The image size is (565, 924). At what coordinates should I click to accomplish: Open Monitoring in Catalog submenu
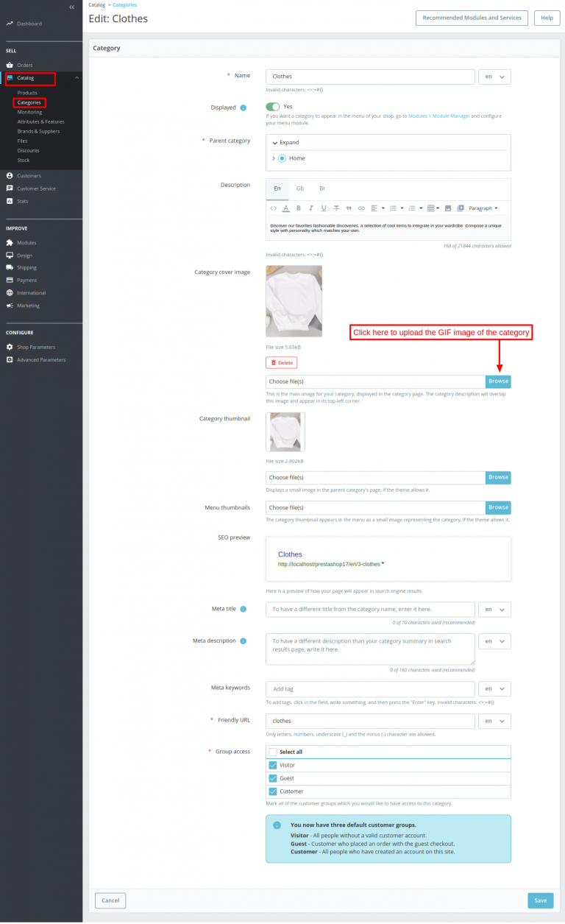click(30, 112)
